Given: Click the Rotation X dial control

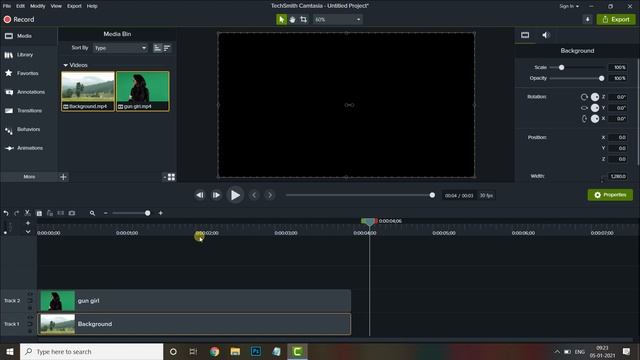Looking at the screenshot, I should pyautogui.click(x=595, y=119).
